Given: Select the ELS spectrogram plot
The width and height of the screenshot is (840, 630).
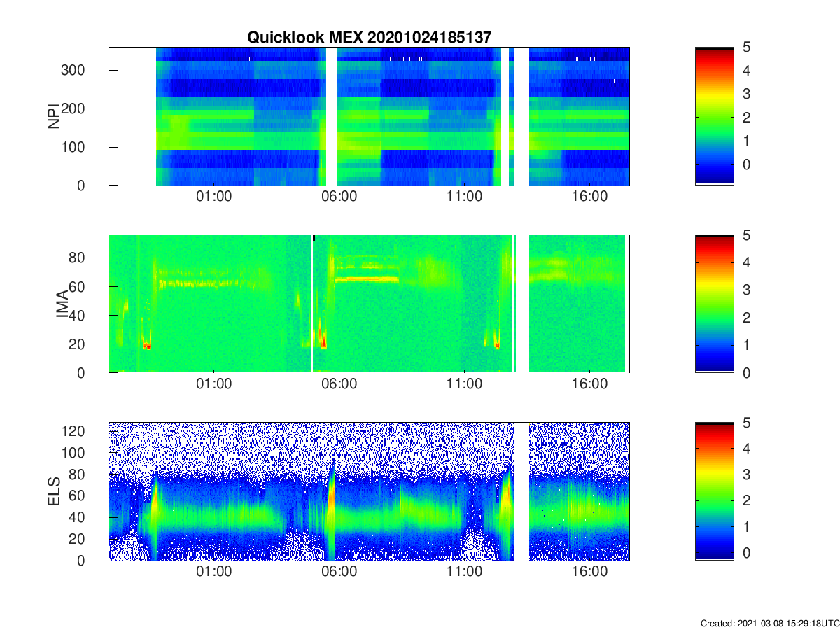Looking at the screenshot, I should click(x=370, y=491).
